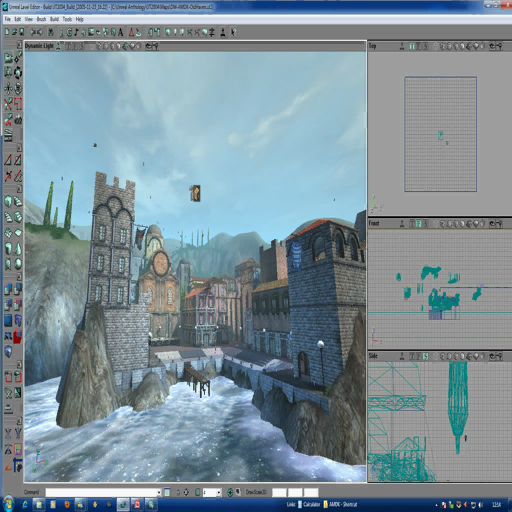Toggle the active S button in the Side viewport toolbar

coord(425,356)
